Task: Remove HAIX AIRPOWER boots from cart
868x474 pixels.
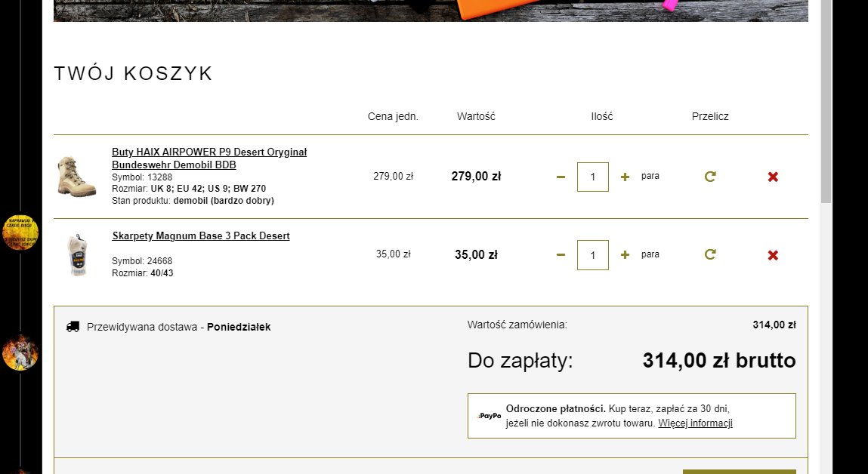Action: 773,177
